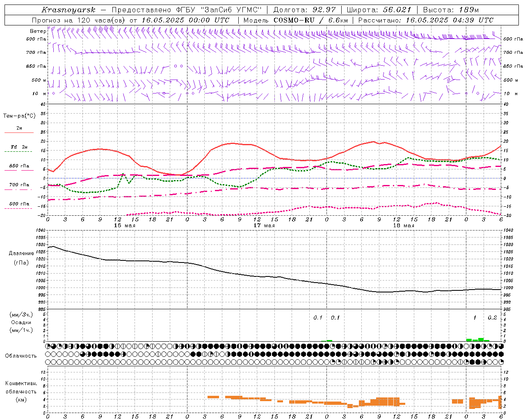Select the 'Широта: 56.021' latitude text
Screen dimensions: 525x420
[x=379, y=10]
